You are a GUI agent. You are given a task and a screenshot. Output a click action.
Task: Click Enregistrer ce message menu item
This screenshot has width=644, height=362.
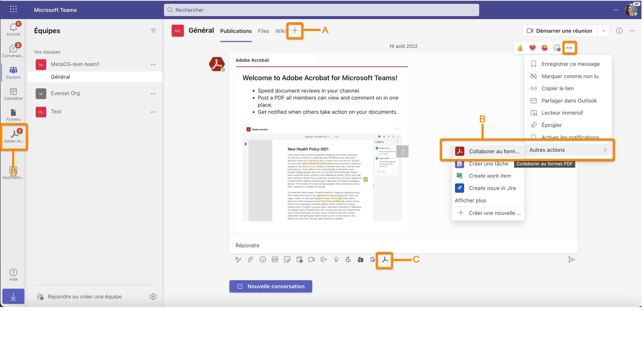coord(570,64)
